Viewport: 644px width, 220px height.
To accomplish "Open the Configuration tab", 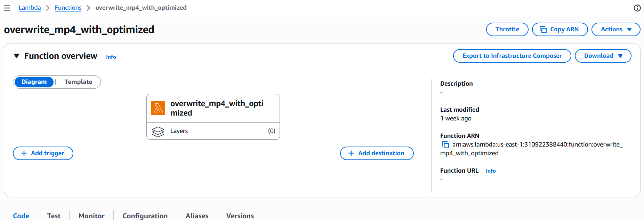I will [x=145, y=216].
